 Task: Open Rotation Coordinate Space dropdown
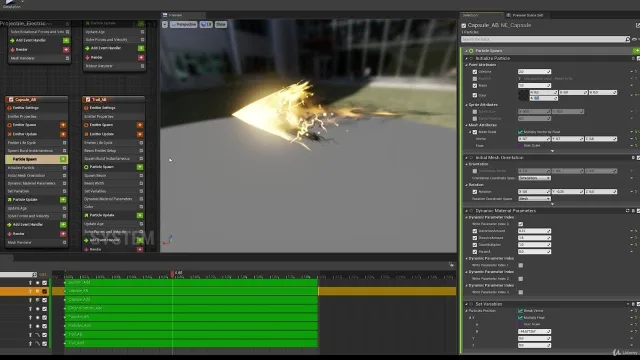click(534, 198)
